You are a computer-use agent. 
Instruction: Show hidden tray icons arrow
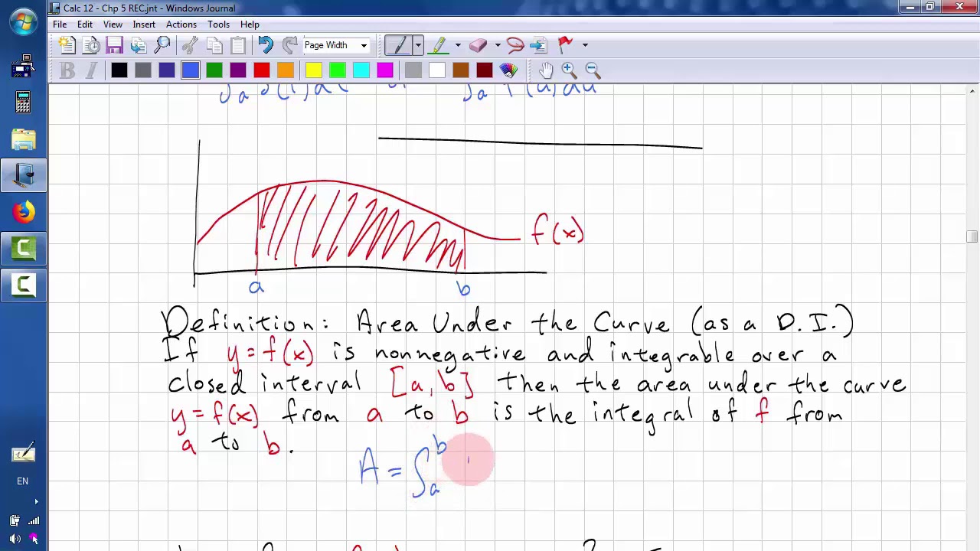[36, 502]
